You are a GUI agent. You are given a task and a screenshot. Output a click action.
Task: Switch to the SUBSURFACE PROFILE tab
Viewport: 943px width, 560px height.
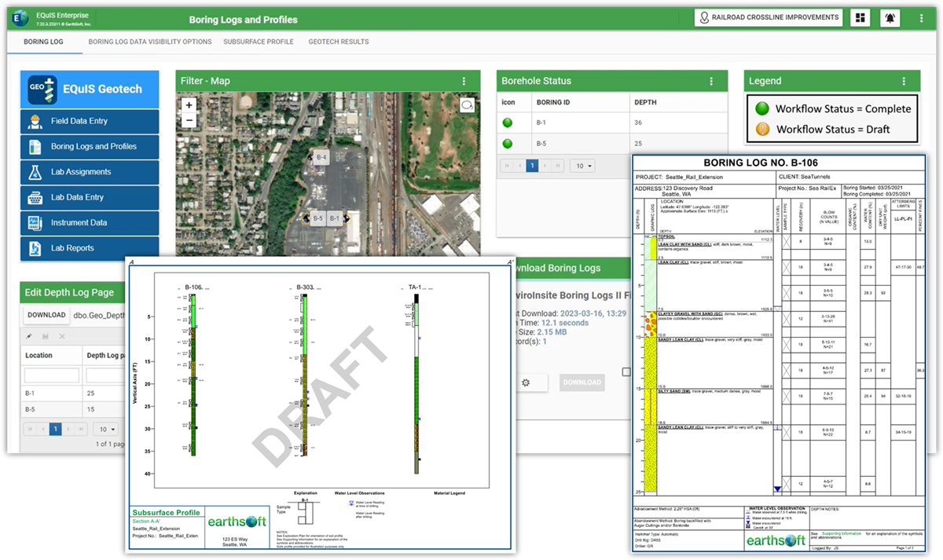click(x=258, y=42)
